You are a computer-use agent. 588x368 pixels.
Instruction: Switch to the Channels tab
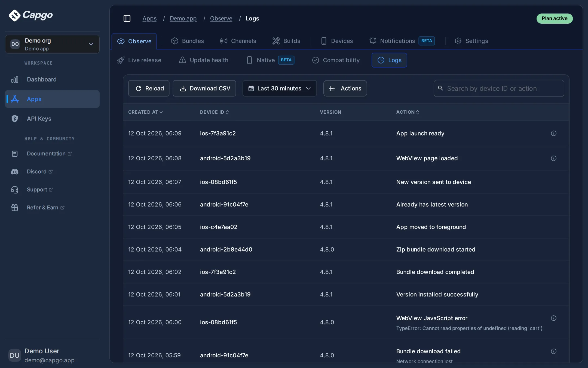[x=238, y=41]
